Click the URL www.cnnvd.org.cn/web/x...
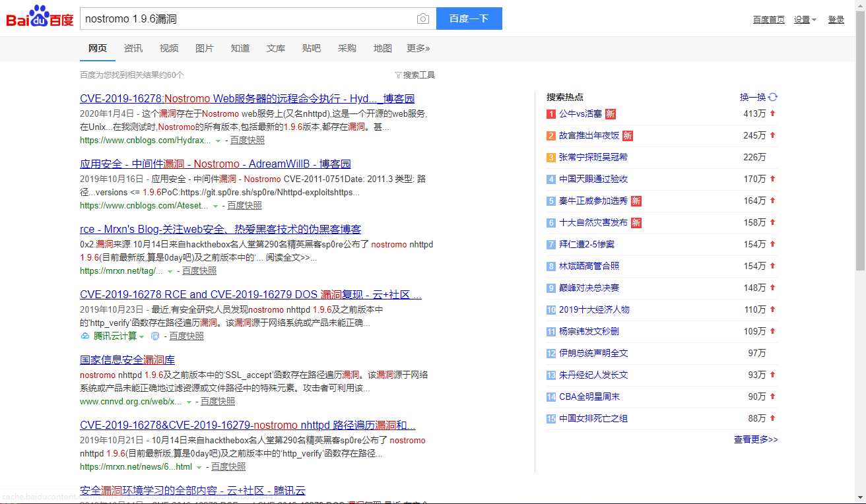866x504 pixels. 131,402
